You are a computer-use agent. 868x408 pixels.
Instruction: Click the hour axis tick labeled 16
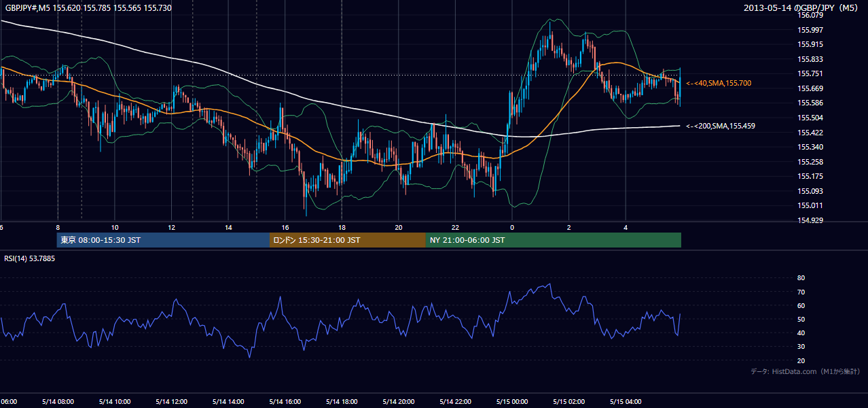pos(285,228)
